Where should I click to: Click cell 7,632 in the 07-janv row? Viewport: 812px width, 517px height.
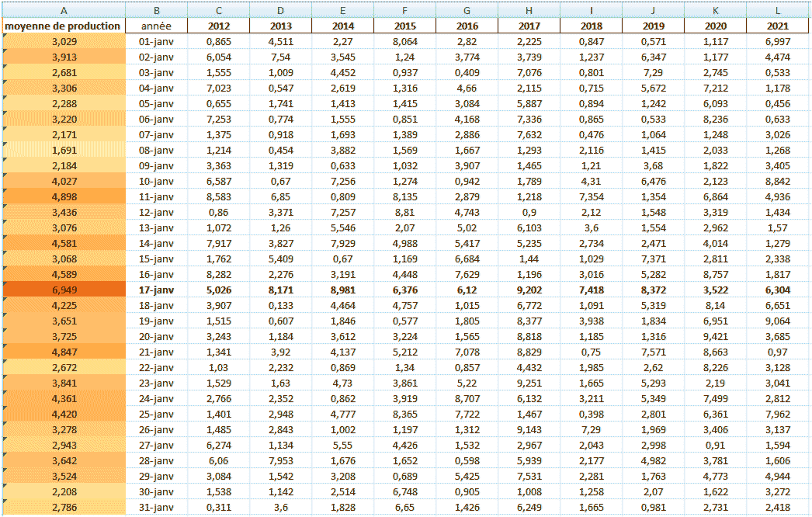[529, 135]
